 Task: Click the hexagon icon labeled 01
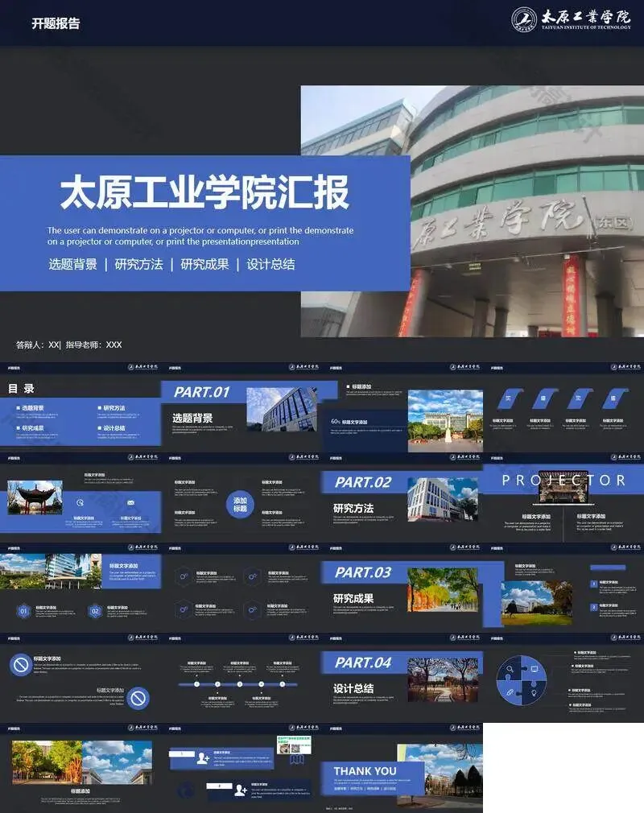click(x=23, y=611)
